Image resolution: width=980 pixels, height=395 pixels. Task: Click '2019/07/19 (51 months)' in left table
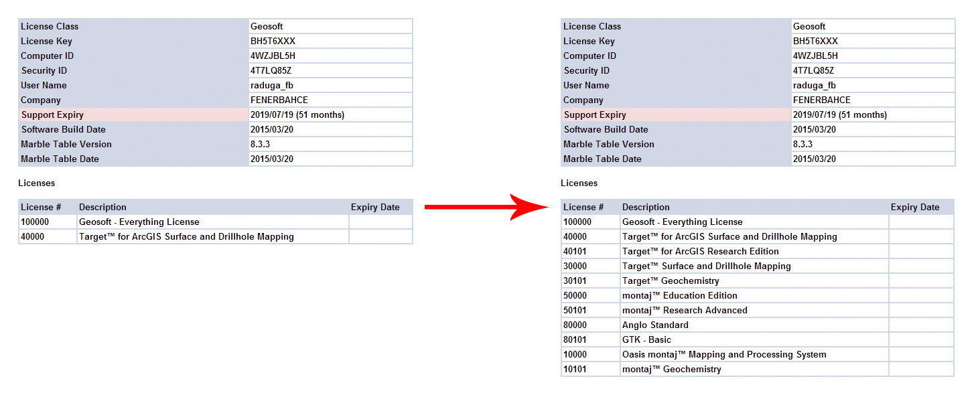(x=297, y=115)
